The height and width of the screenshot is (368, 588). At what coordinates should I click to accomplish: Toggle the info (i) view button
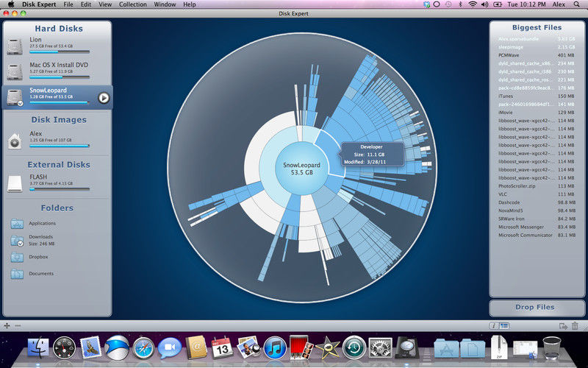coord(494,326)
